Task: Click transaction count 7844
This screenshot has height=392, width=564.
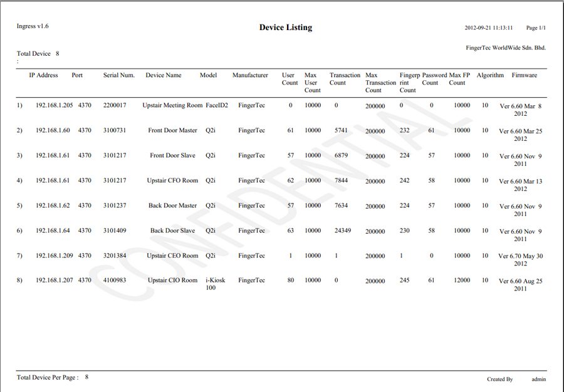Action: 341,180
